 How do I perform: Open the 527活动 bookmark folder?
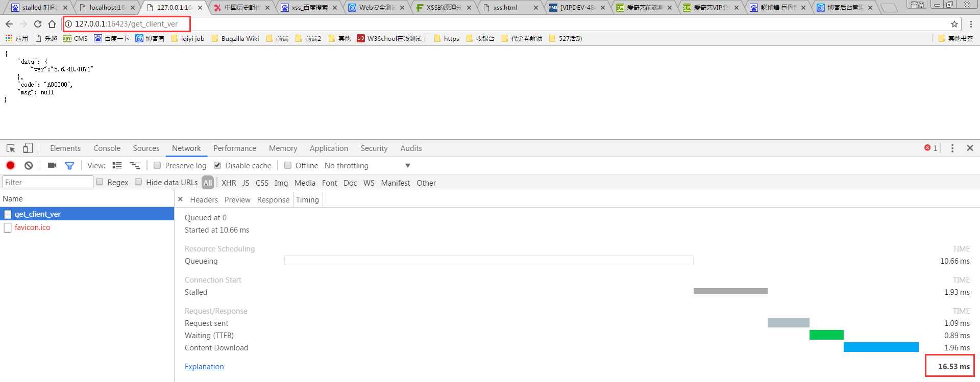coord(566,38)
